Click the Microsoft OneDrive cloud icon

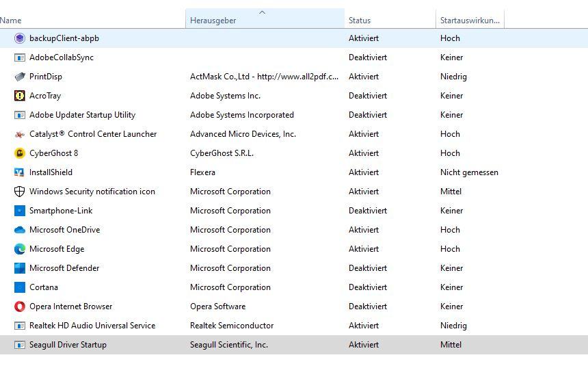[20, 230]
